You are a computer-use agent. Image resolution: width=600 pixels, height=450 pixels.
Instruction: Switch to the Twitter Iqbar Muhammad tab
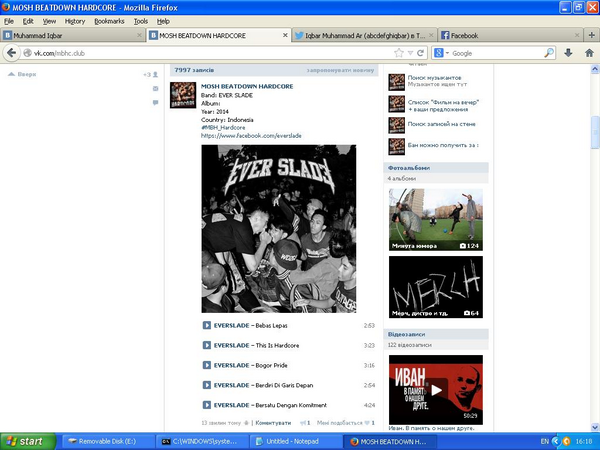point(364,35)
